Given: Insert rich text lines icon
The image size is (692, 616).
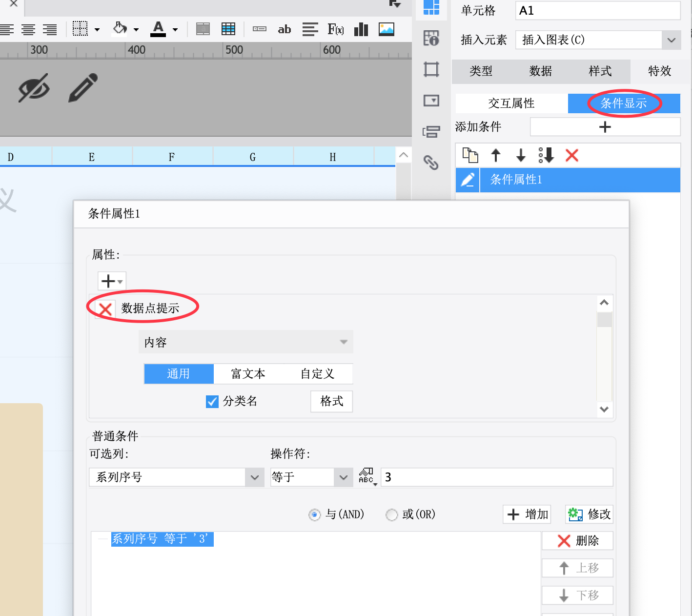Looking at the screenshot, I should (x=310, y=29).
